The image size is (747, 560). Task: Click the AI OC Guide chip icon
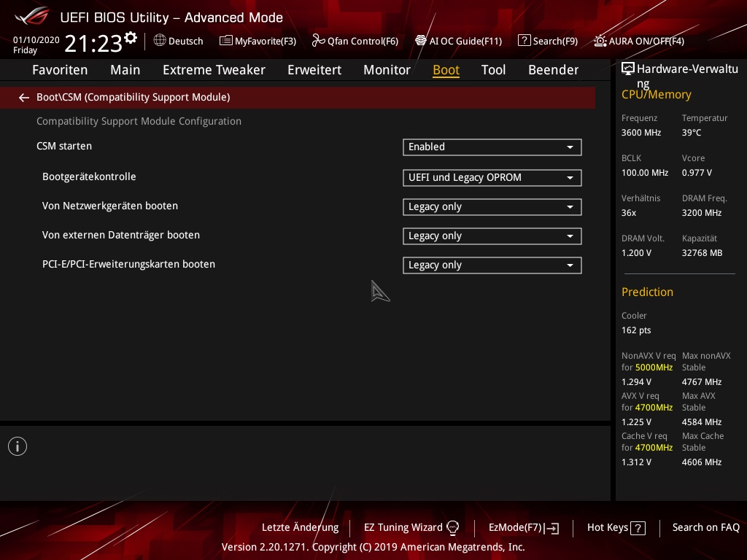[x=421, y=41]
